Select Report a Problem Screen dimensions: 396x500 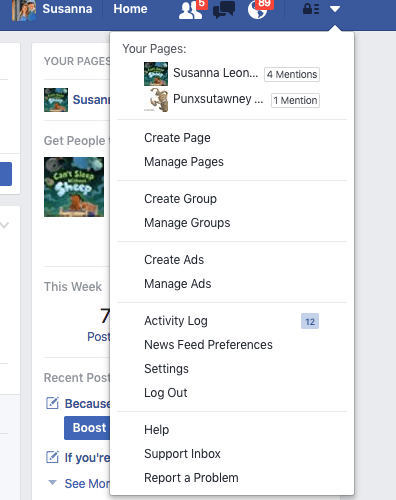191,478
